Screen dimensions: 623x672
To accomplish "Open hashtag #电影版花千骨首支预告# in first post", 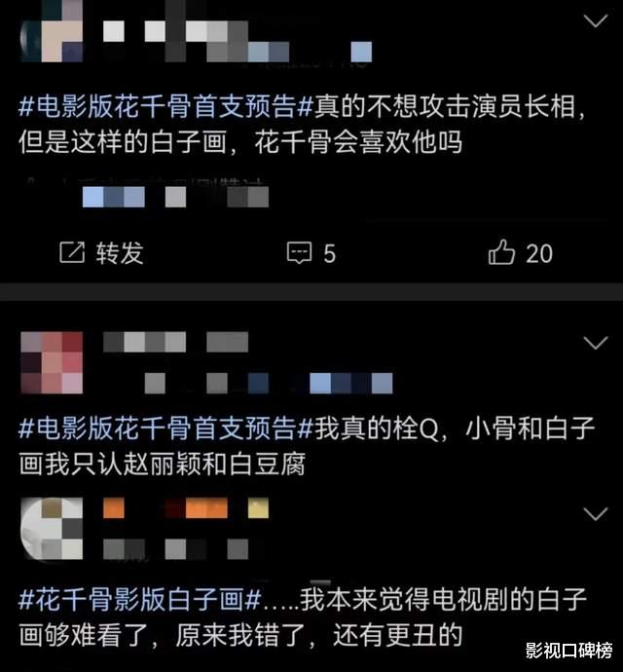I will point(166,106).
